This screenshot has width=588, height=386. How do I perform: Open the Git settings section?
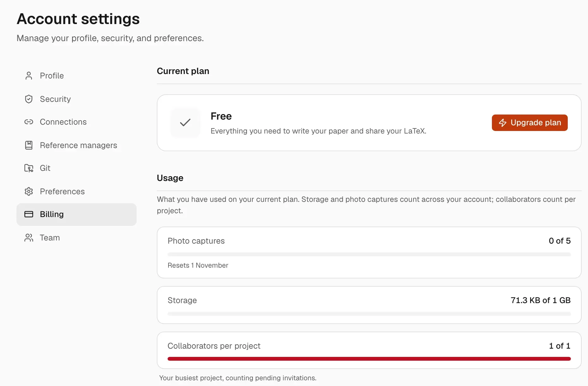pos(77,168)
